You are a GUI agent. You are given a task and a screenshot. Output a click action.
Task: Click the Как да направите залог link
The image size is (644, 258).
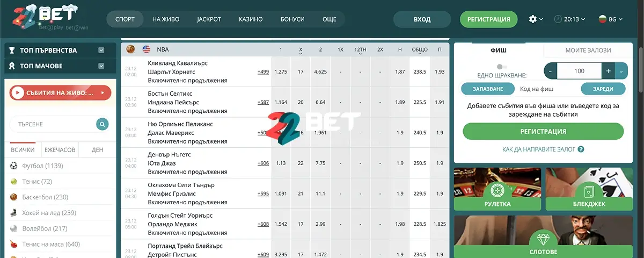click(x=539, y=149)
